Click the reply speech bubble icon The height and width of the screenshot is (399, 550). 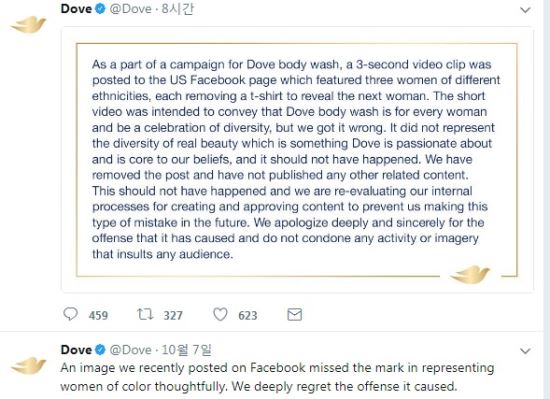71,314
